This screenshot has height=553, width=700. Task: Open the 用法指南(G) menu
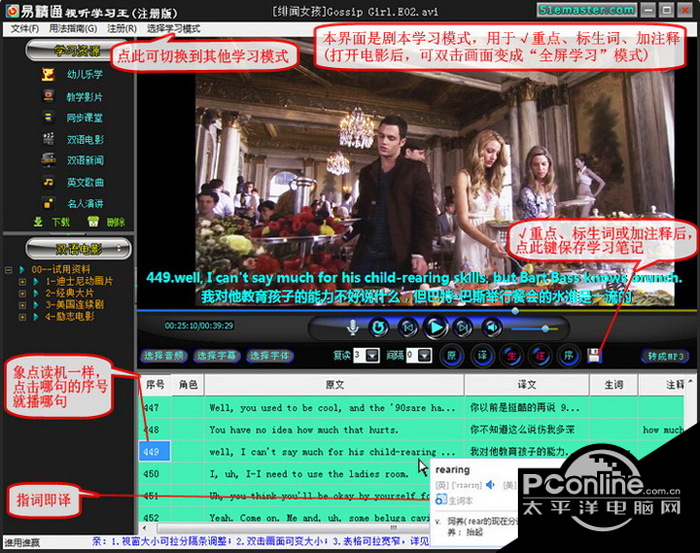tap(73, 29)
